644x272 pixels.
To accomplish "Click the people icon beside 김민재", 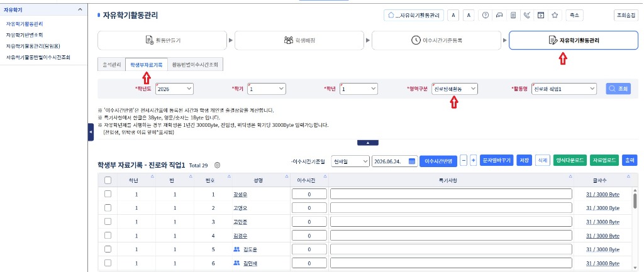I will 236,263.
